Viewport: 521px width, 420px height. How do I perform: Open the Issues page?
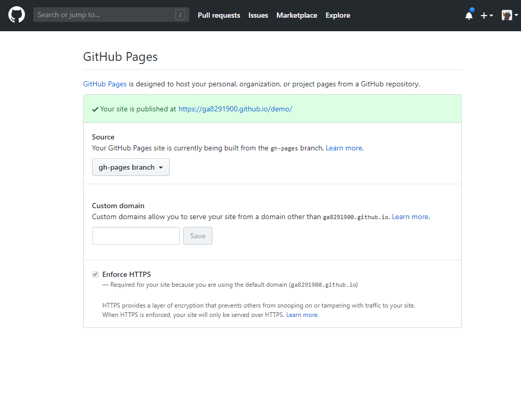point(258,15)
